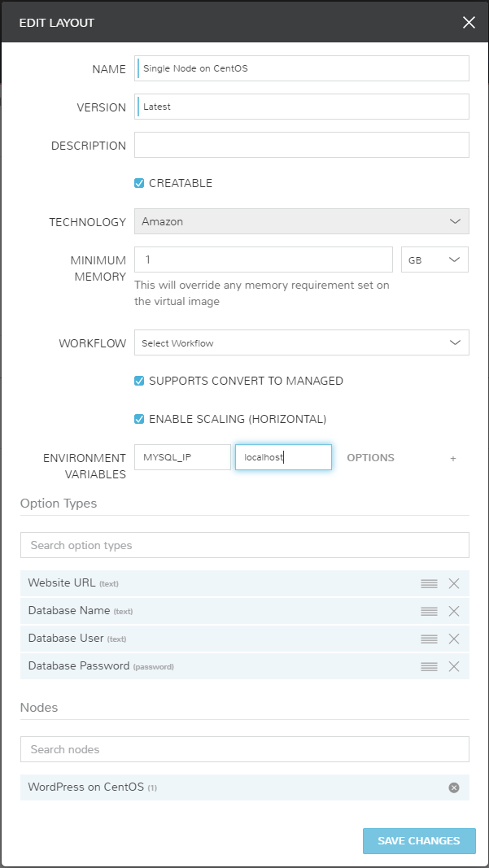Screen dimensions: 489x868
Task: Click into the Search nodes field
Action: point(245,749)
